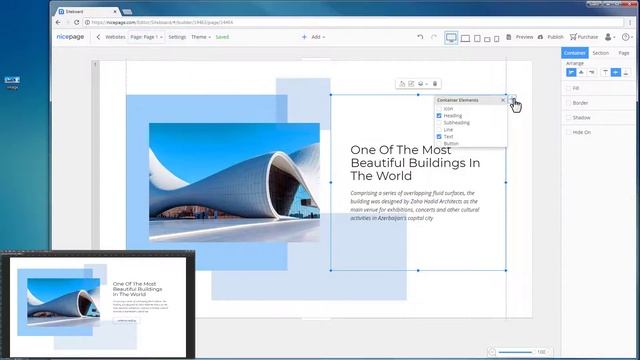Click the browser back arrow
The height and width of the screenshot is (360, 640).
[x=58, y=22]
